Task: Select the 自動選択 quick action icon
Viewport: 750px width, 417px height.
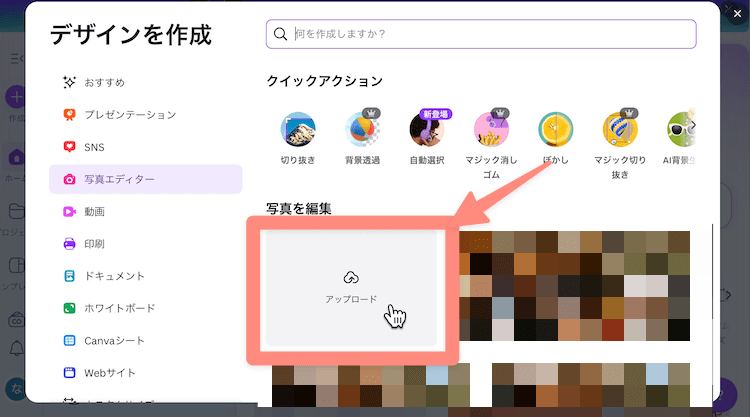Action: pyautogui.click(x=427, y=129)
